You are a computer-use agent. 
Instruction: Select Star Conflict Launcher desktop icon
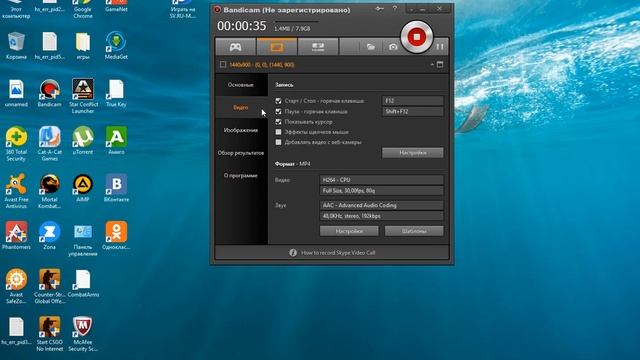coord(83,96)
